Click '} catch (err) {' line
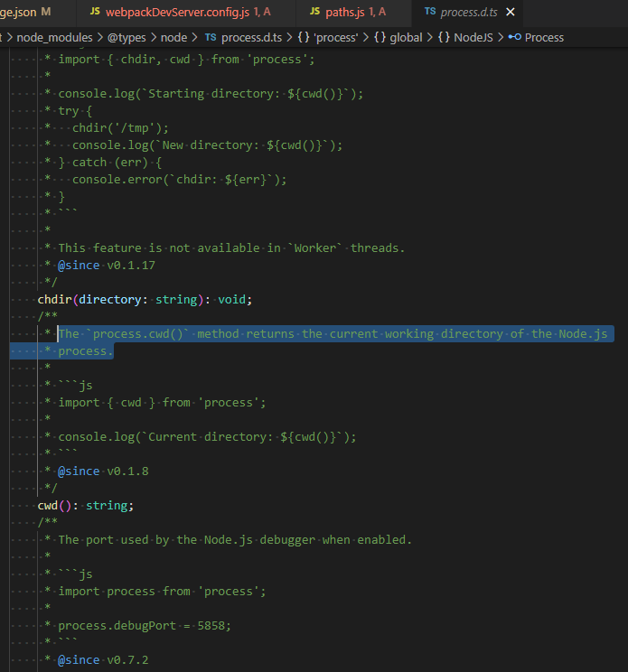Screen dimensions: 628x672 click(109, 163)
